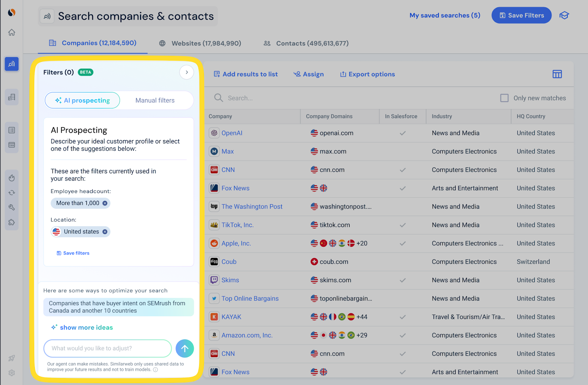Image resolution: width=588 pixels, height=385 pixels.
Task: Remove the More than 1,000 filter chip
Action: tap(105, 203)
